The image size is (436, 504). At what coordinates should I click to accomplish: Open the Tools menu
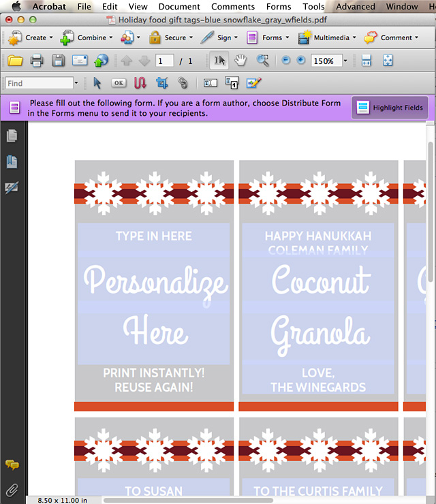313,6
